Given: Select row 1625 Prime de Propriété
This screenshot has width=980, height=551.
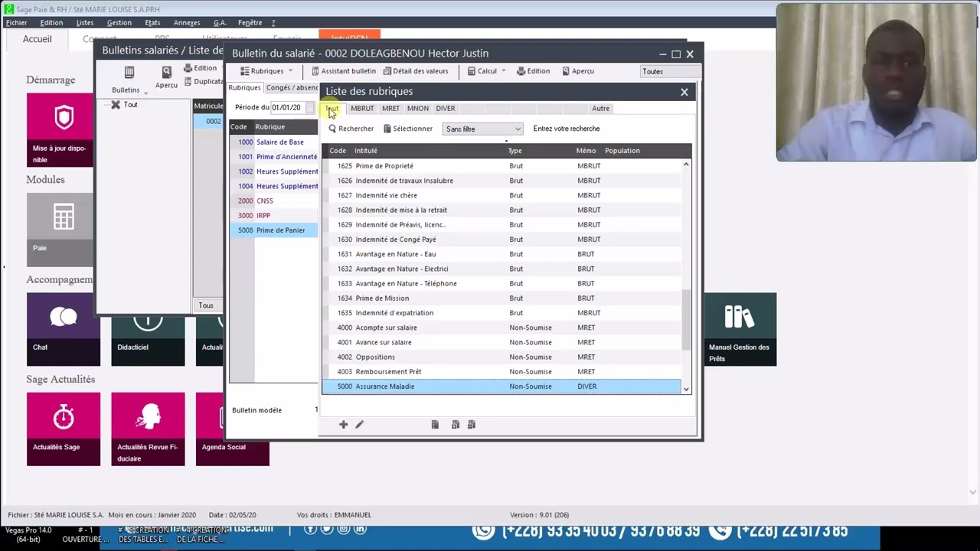Looking at the screenshot, I should click(x=501, y=166).
